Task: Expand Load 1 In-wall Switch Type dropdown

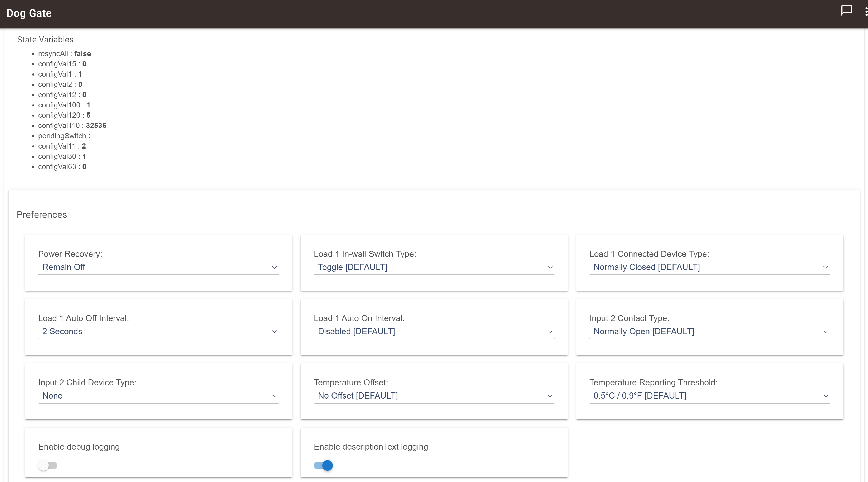Action: [434, 267]
